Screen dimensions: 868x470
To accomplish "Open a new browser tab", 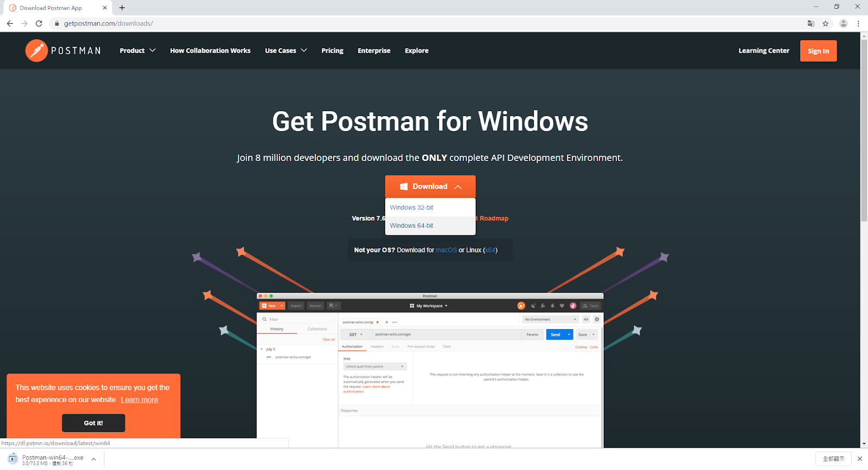I will tap(122, 8).
